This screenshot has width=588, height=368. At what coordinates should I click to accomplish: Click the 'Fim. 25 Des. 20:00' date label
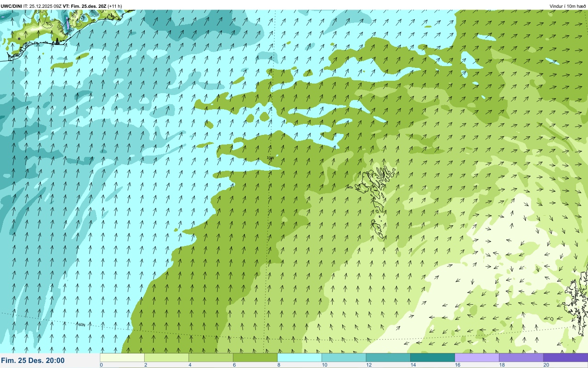[x=33, y=361]
